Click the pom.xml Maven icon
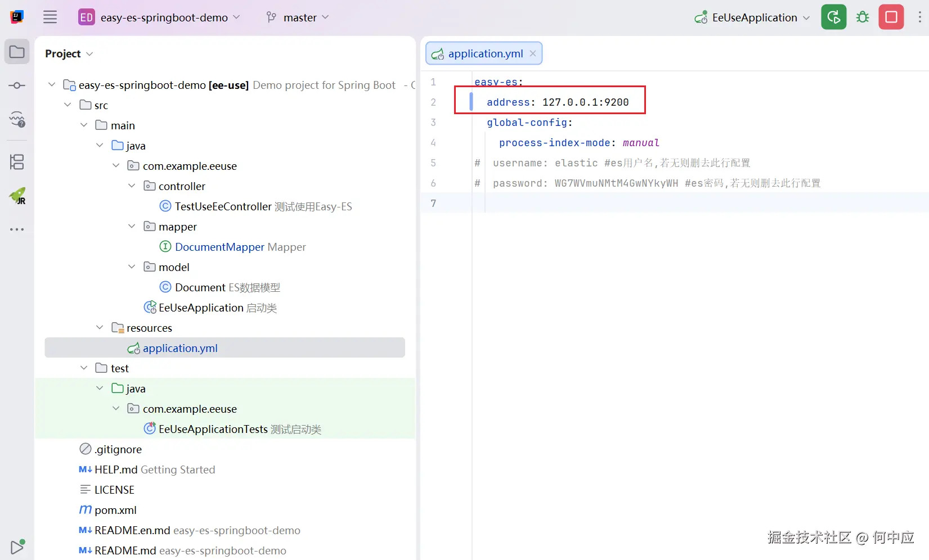 [x=85, y=510]
